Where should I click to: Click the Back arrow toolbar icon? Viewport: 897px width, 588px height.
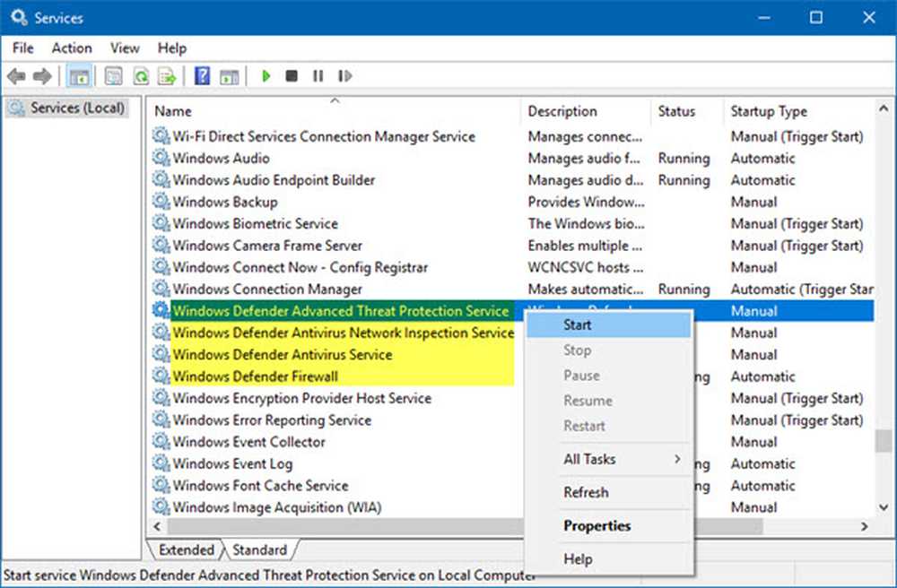[x=16, y=76]
